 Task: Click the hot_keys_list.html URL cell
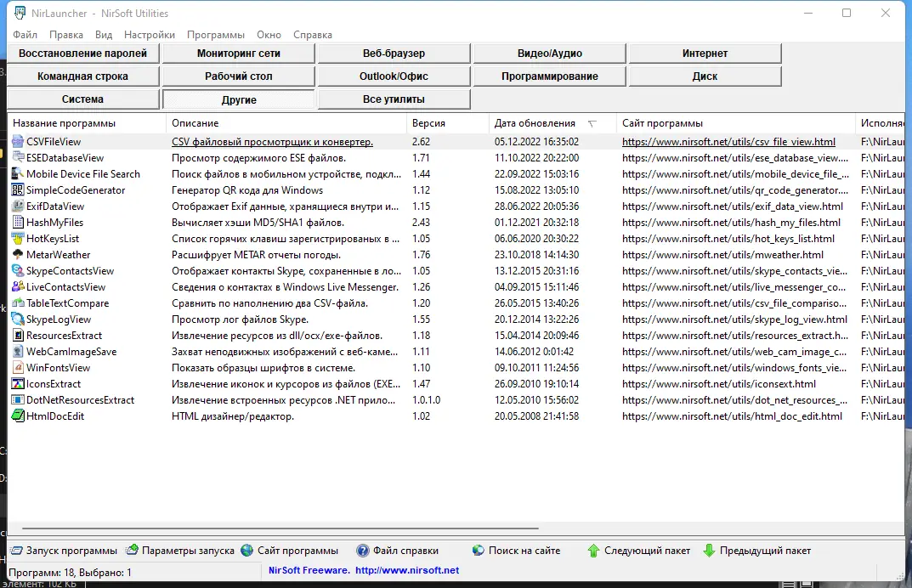tap(728, 239)
